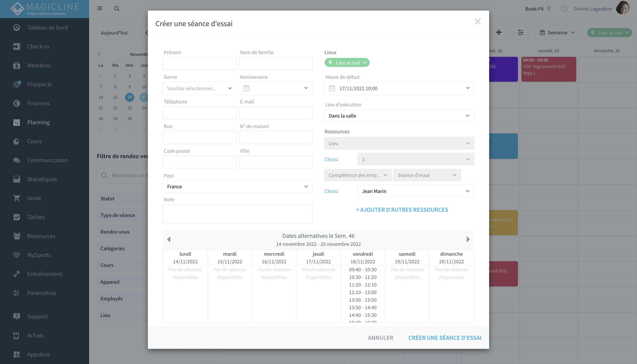
Task: Expand the Statut filter section
Action: click(x=123, y=198)
